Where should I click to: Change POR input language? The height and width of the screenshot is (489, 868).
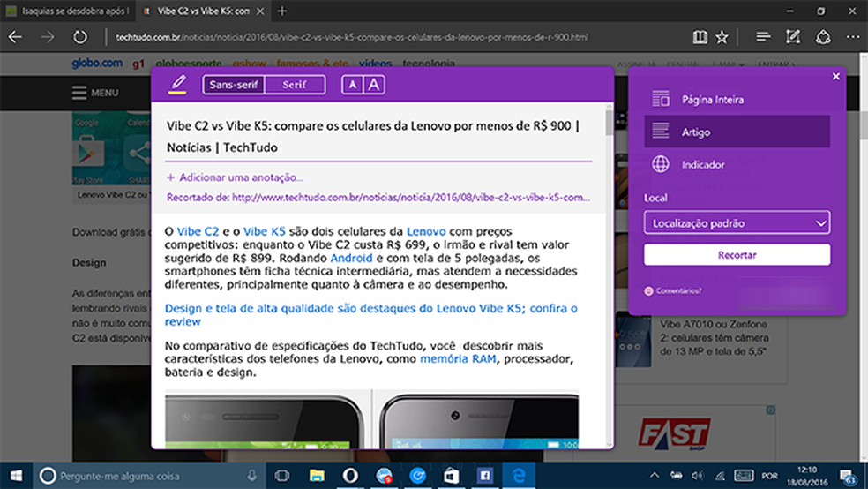click(x=769, y=476)
